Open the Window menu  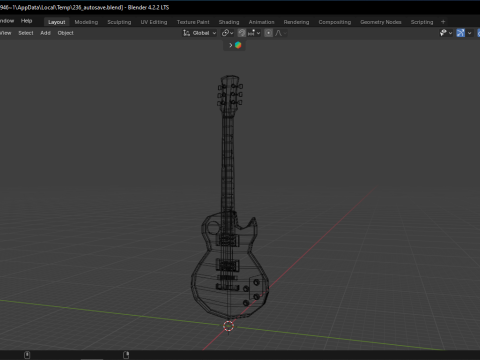[x=7, y=21]
